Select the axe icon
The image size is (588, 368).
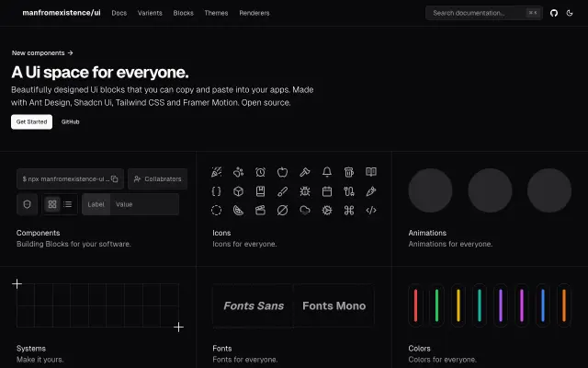point(305,172)
